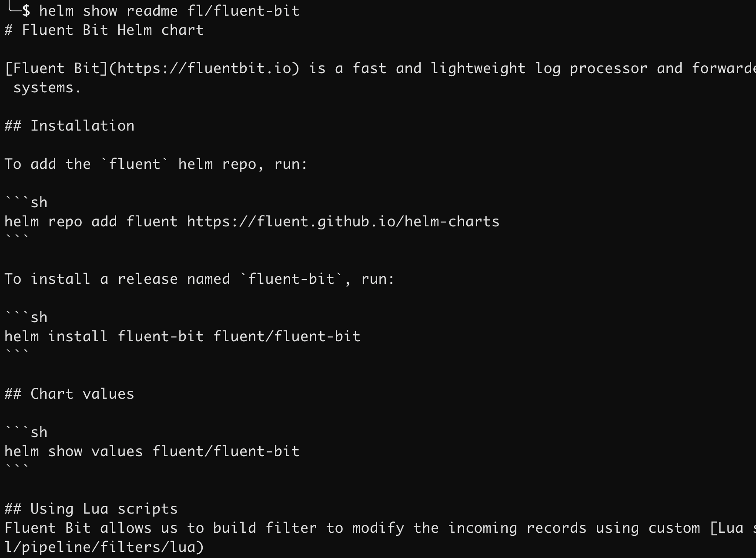Screen dimensions: 756x558
Task: Click the 'To add the fluent helm repo' line
Action: pos(156,165)
